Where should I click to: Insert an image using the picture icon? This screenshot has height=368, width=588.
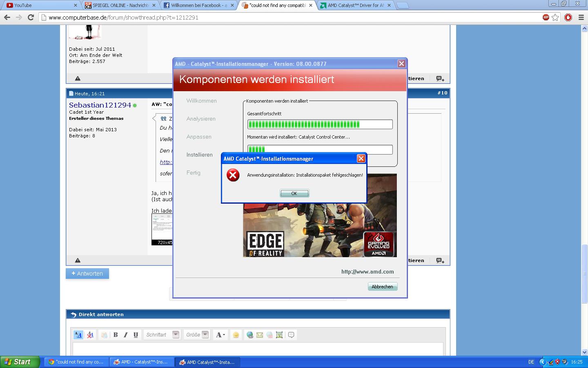coord(279,335)
